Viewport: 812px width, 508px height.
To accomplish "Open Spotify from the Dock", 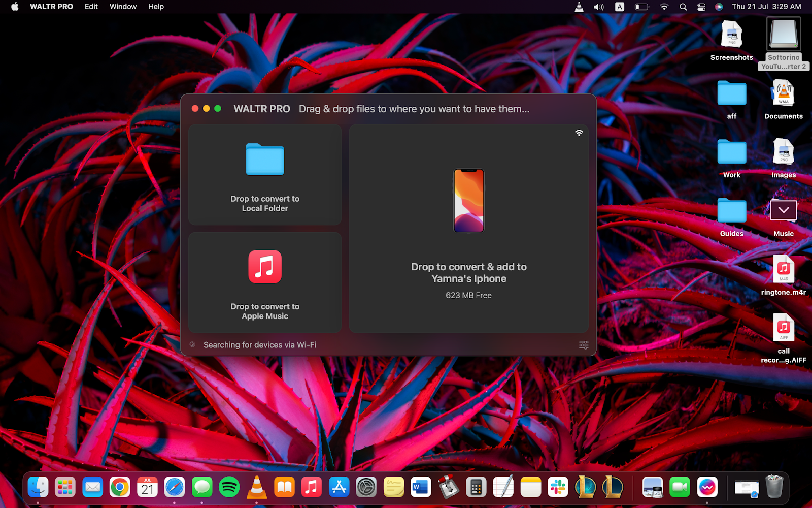I will [229, 488].
